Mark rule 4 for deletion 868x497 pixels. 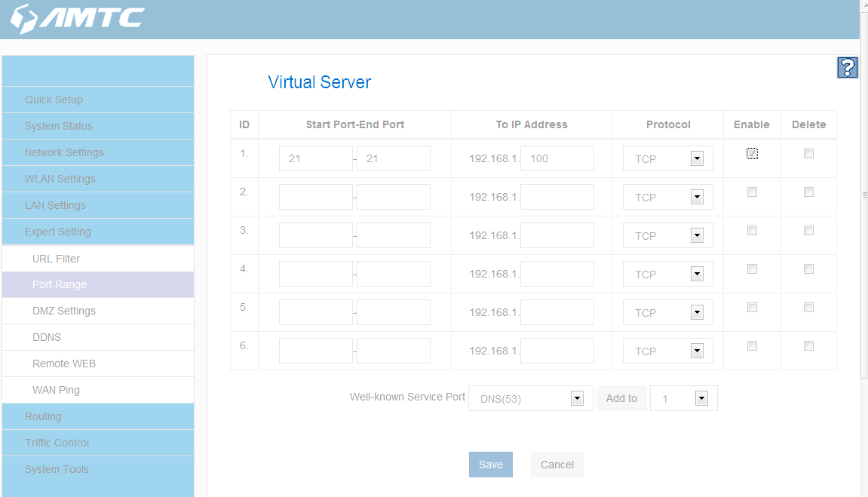click(x=808, y=269)
